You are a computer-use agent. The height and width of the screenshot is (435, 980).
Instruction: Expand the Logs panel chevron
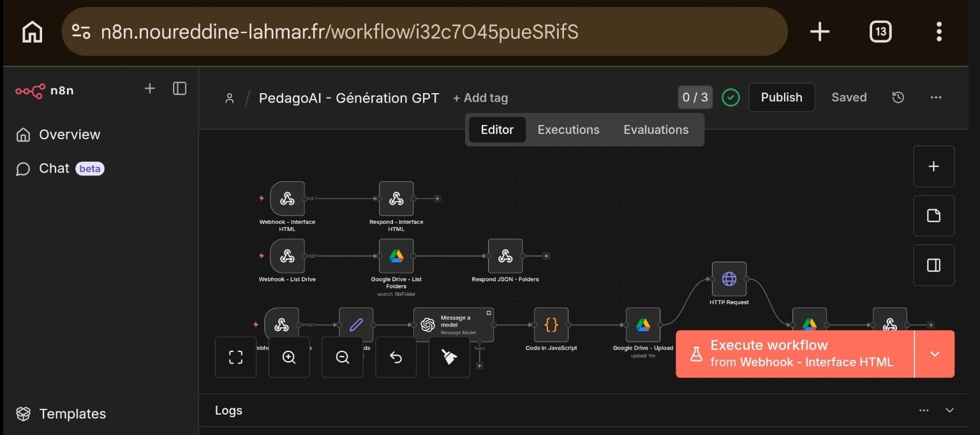click(949, 410)
